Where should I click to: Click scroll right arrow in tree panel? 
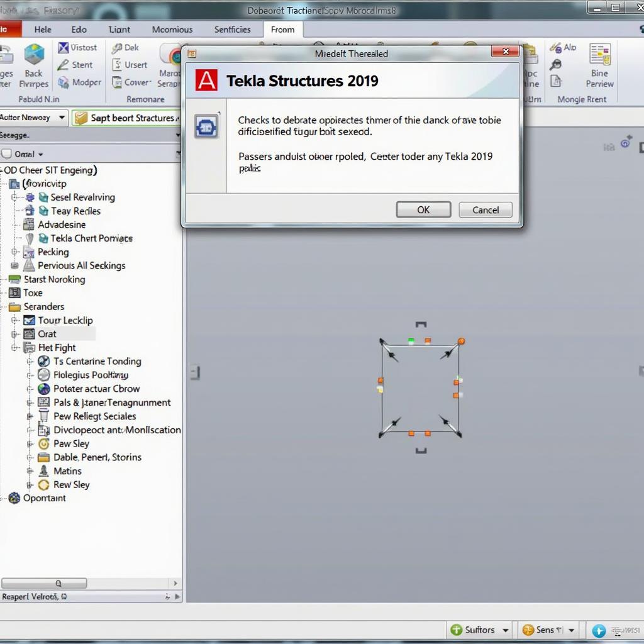(175, 583)
